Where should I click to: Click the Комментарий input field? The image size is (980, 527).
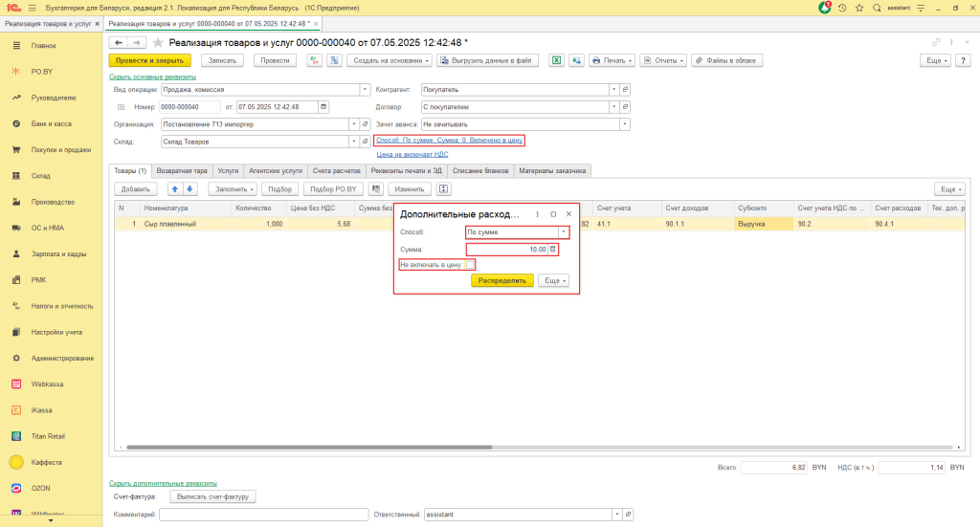pos(264,515)
